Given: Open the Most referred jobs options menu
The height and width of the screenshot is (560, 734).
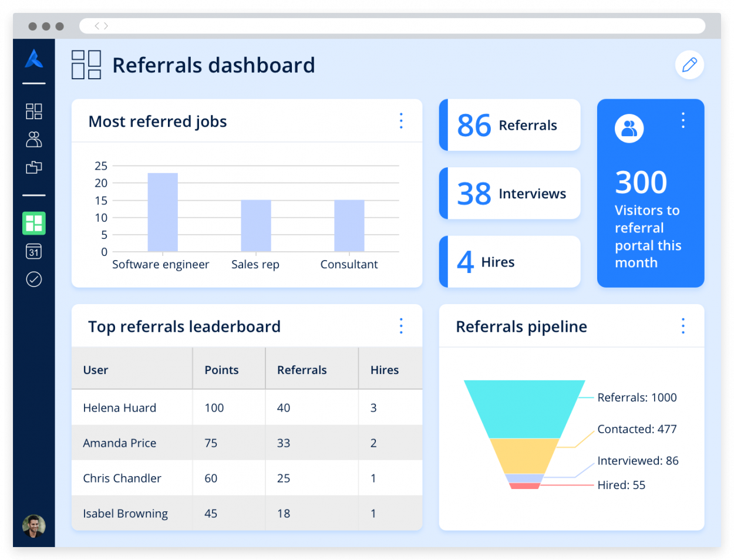Looking at the screenshot, I should pos(401,121).
